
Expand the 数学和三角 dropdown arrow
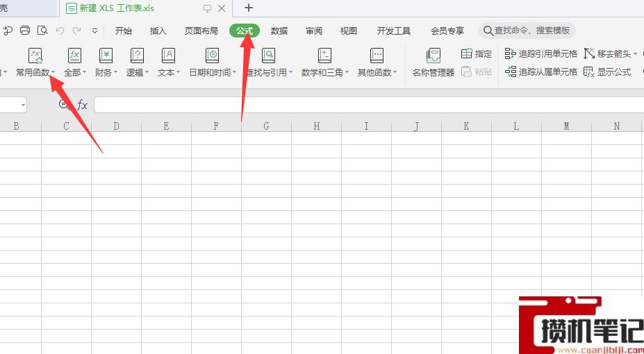346,73
